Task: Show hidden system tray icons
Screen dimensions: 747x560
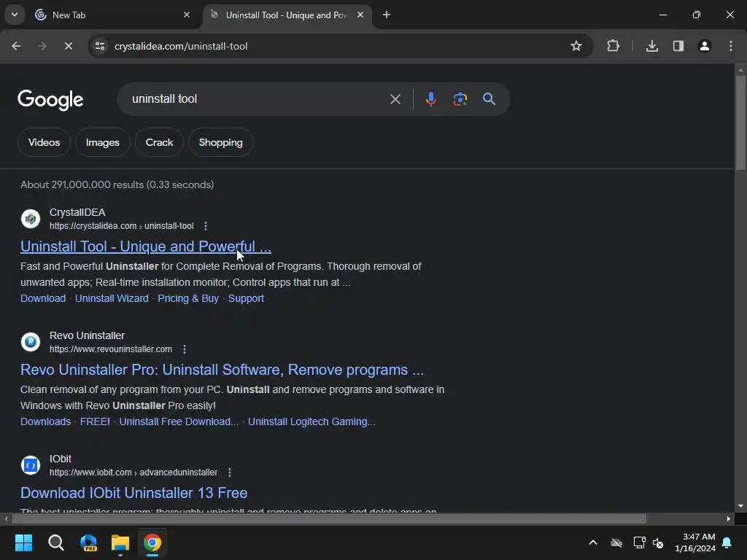Action: [x=592, y=542]
